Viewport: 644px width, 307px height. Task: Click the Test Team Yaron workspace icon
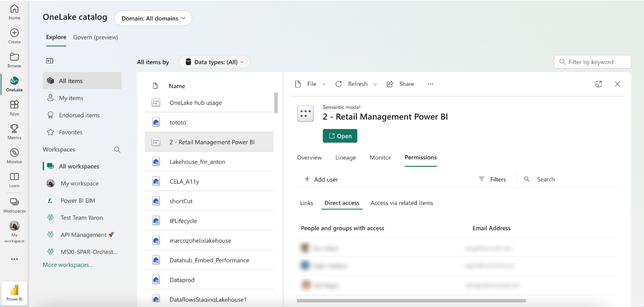pyautogui.click(x=51, y=218)
